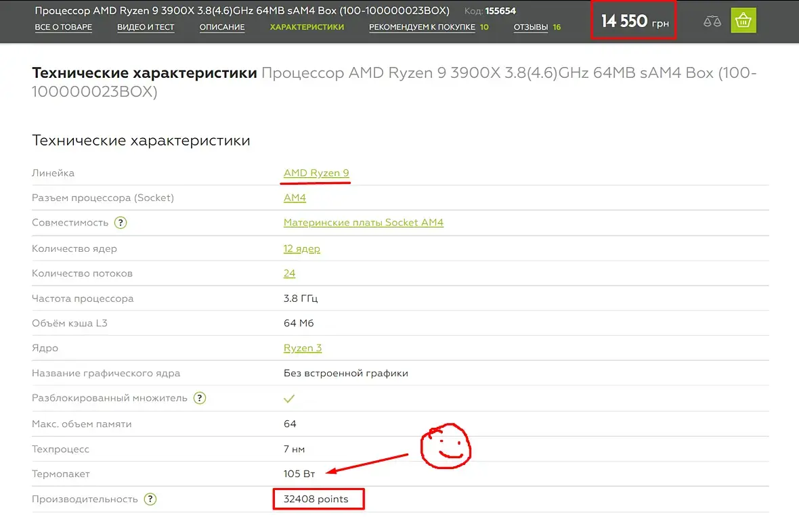Click the Объём кэша L3 label

pos(69,323)
